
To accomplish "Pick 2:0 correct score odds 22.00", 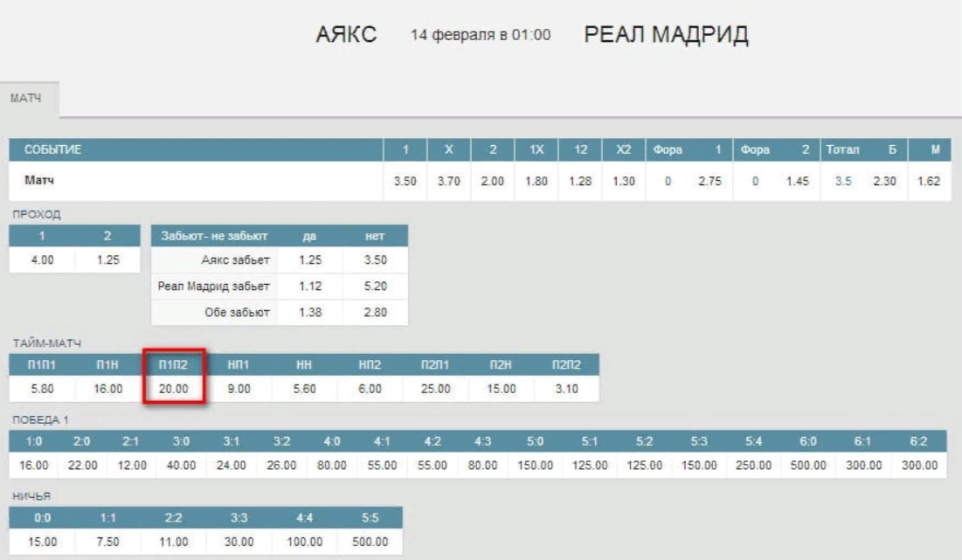I will coord(83,466).
